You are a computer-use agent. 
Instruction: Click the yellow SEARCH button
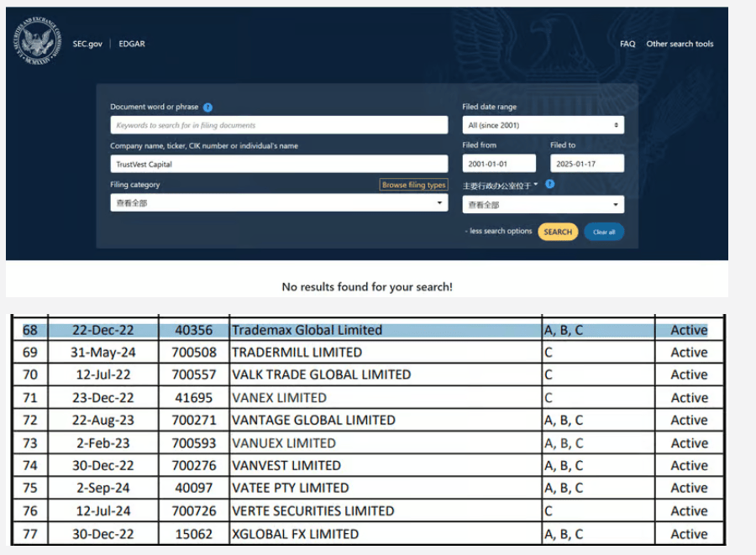pyautogui.click(x=558, y=232)
